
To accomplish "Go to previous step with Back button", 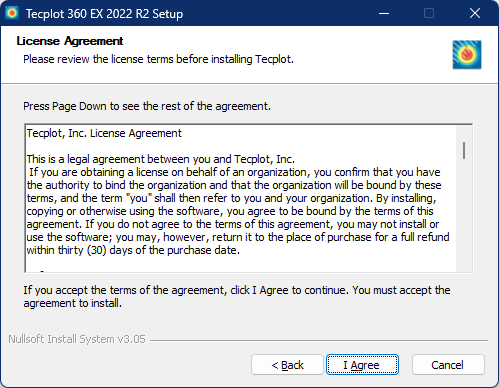I will point(287,365).
